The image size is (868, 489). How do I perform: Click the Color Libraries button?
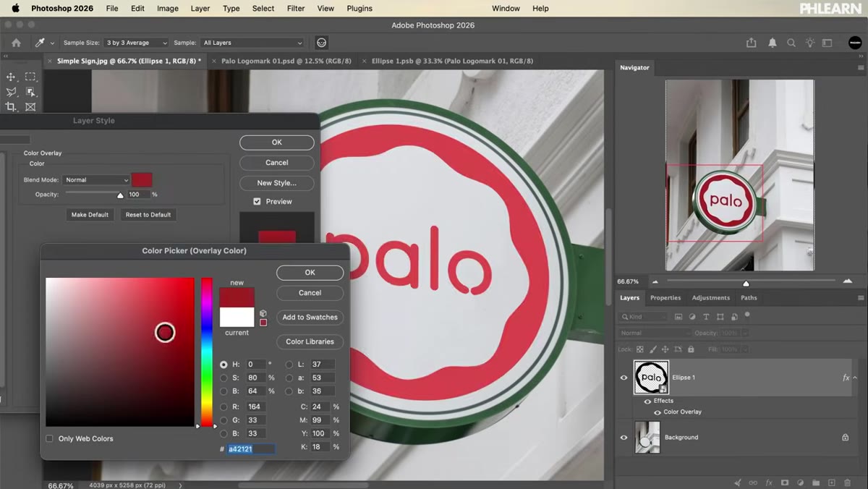(310, 341)
